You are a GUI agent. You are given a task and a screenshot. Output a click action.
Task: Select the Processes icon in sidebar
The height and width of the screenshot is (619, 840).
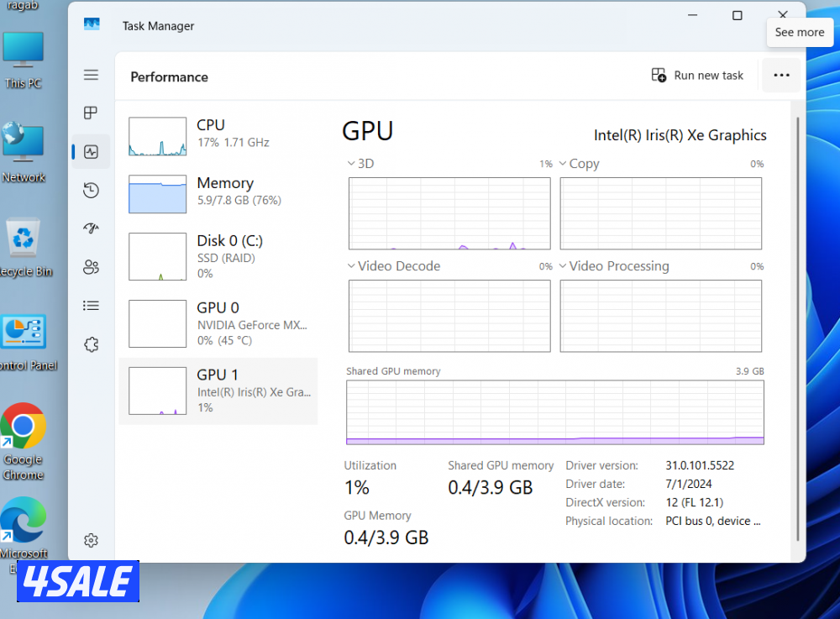click(91, 113)
